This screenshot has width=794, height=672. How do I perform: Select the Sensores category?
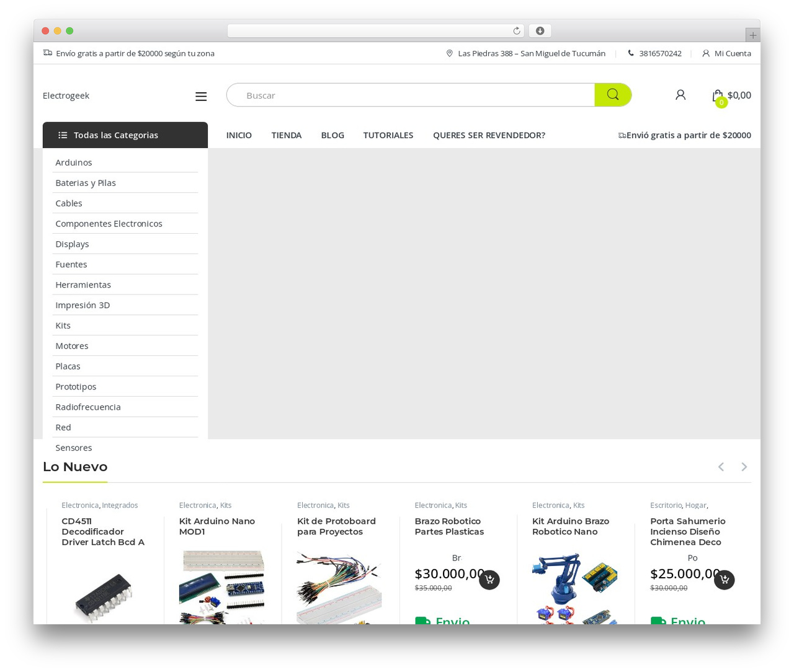(x=73, y=448)
